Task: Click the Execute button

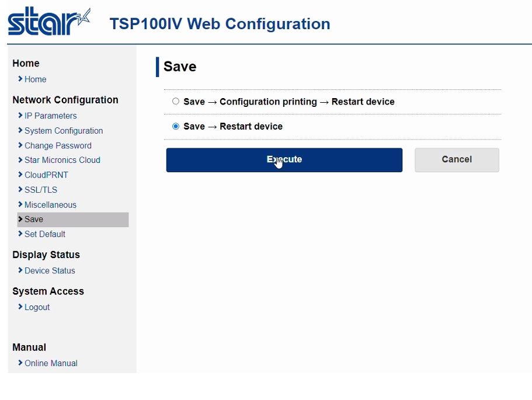Action: (x=284, y=160)
